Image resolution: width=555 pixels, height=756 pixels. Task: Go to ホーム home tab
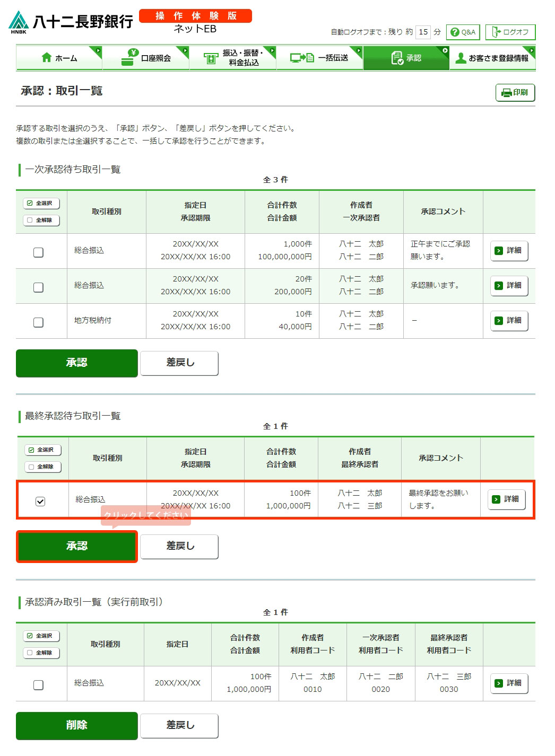(59, 58)
